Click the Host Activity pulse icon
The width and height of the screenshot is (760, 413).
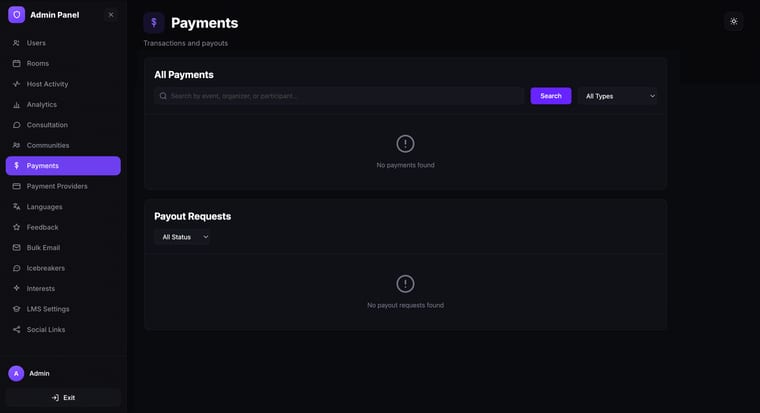click(x=16, y=84)
